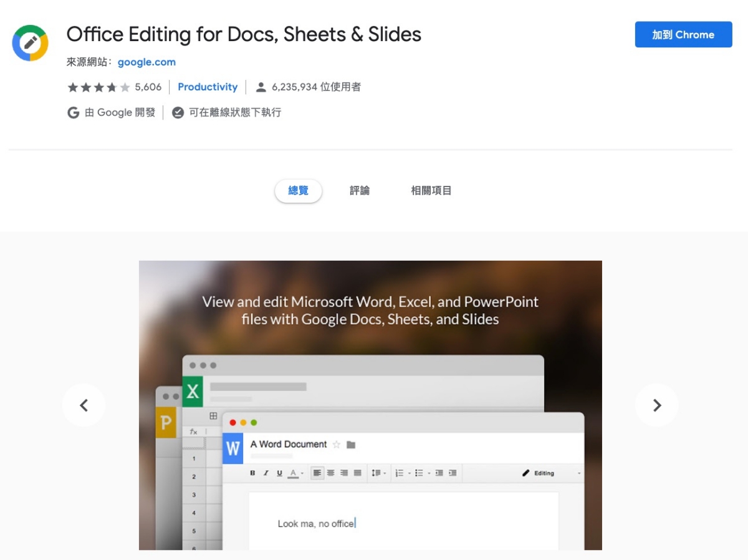Click the Office Editing extension logo icon
The height and width of the screenshot is (560, 748).
pos(30,43)
